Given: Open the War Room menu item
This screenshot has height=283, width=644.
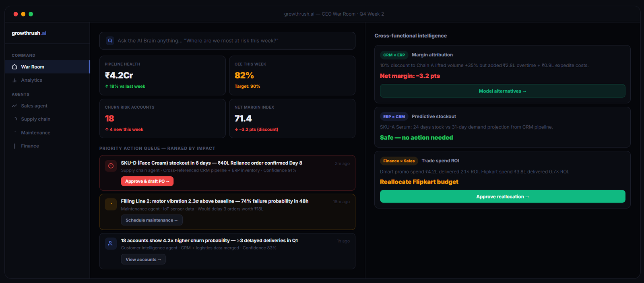Looking at the screenshot, I should (47, 67).
